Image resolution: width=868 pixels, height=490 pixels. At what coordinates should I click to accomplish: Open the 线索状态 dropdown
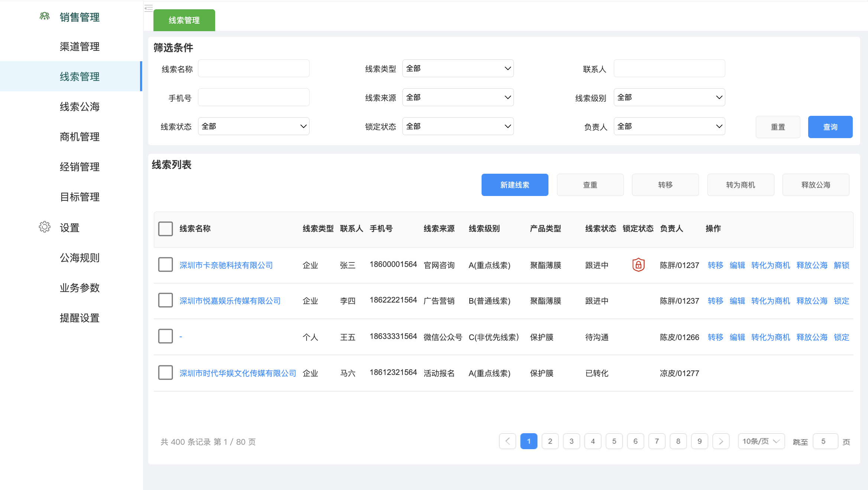coord(254,126)
